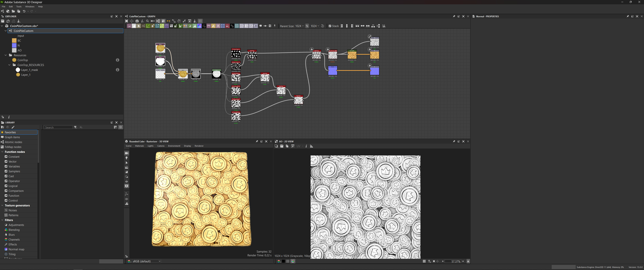This screenshot has width=644, height=270.
Task: Click the save bitmap icon in 2D view
Action: 282,146
